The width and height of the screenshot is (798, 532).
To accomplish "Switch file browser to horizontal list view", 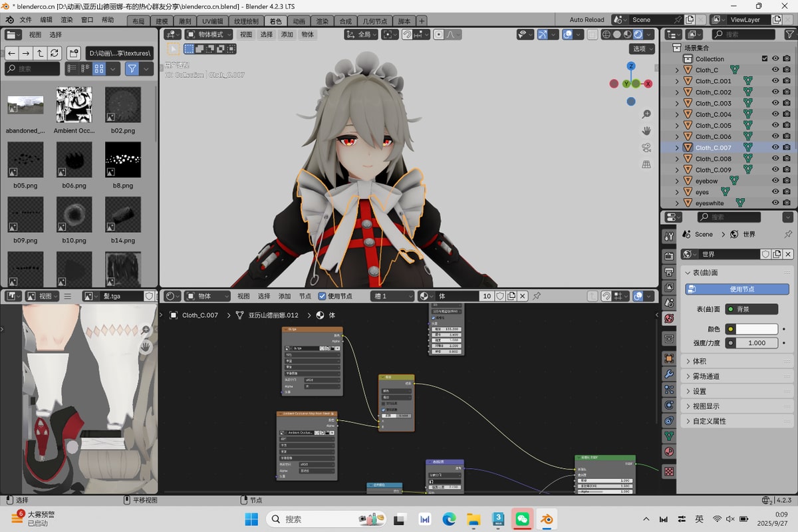I will pyautogui.click(x=85, y=68).
